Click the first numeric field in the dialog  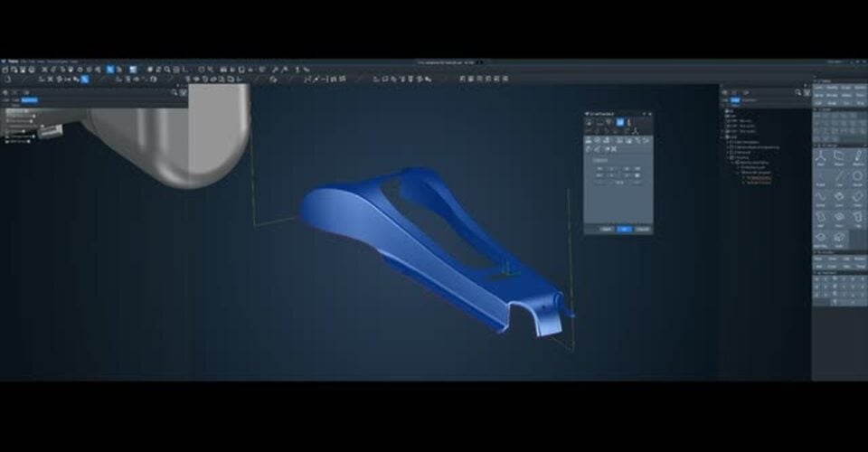(x=600, y=169)
